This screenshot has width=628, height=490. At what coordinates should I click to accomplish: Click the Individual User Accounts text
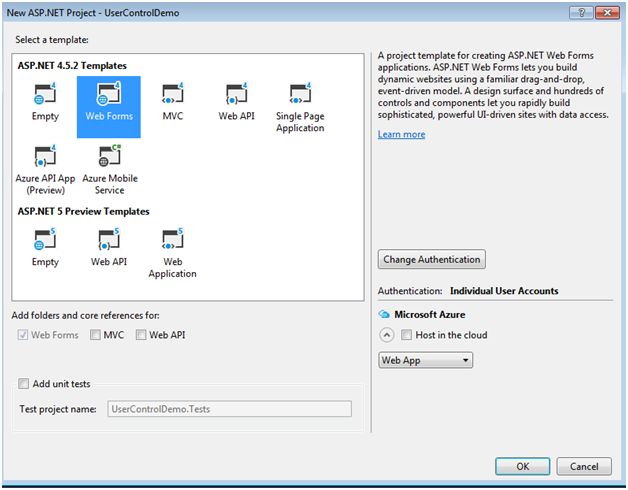pyautogui.click(x=504, y=291)
